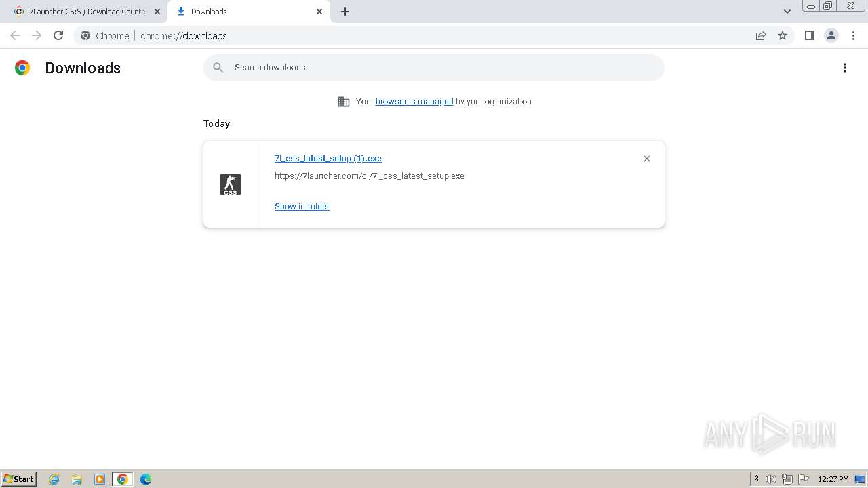Screen dimensions: 868x488
Task: Click show desktop button in tray
Action: 861,479
